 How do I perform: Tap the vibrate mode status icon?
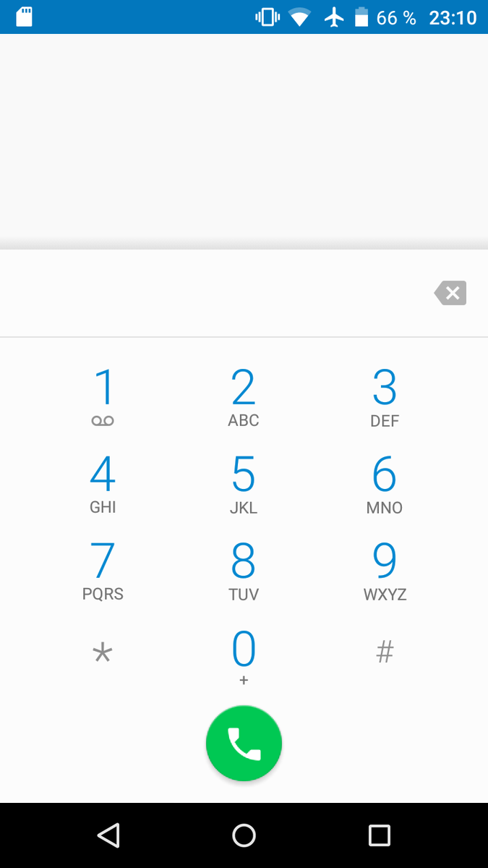[267, 17]
